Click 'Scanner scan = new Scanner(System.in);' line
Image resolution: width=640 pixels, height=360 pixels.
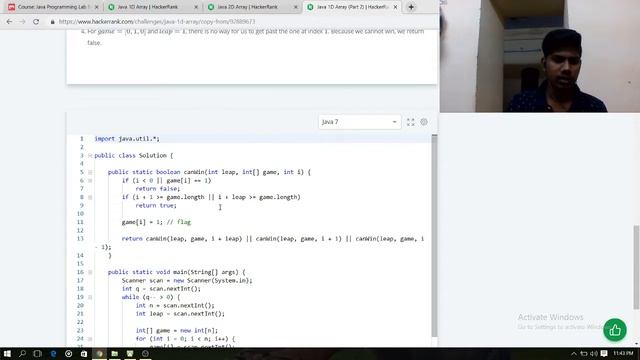point(187,280)
